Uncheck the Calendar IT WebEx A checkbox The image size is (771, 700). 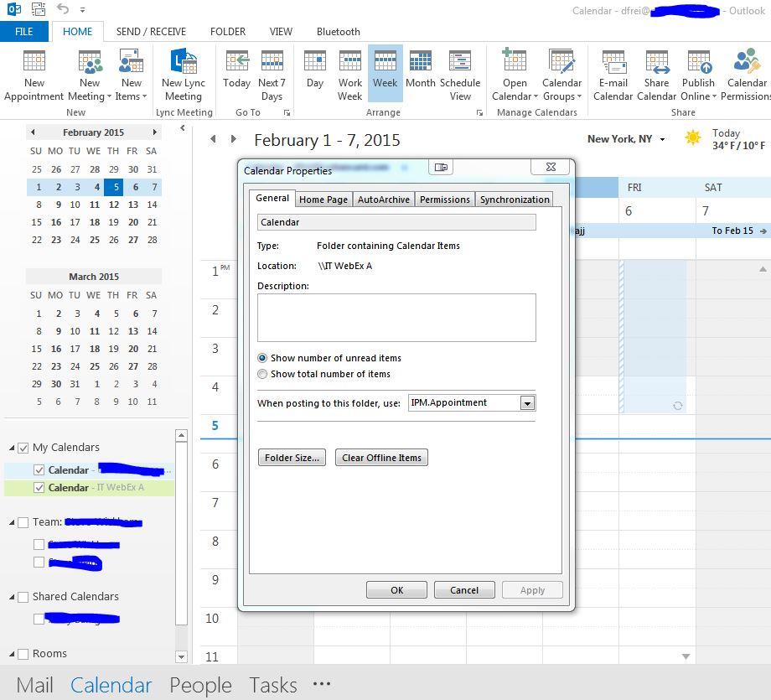pyautogui.click(x=39, y=488)
